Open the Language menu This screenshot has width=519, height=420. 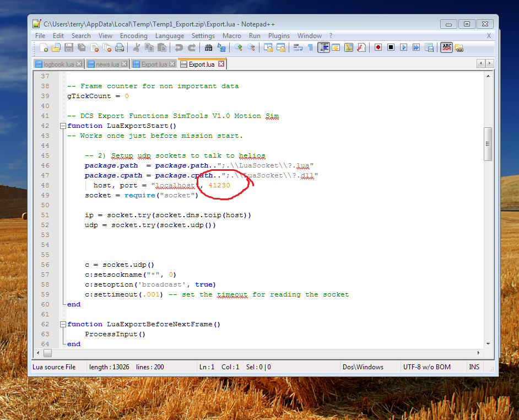170,36
